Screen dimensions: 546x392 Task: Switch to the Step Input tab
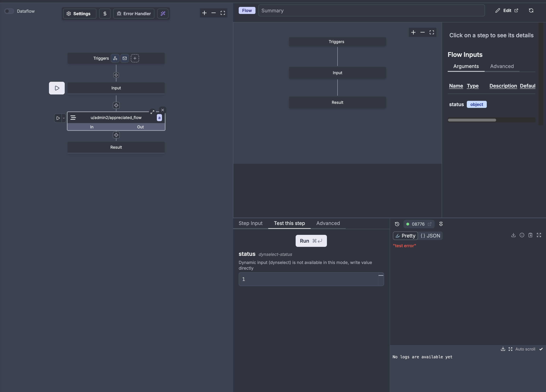coord(250,223)
